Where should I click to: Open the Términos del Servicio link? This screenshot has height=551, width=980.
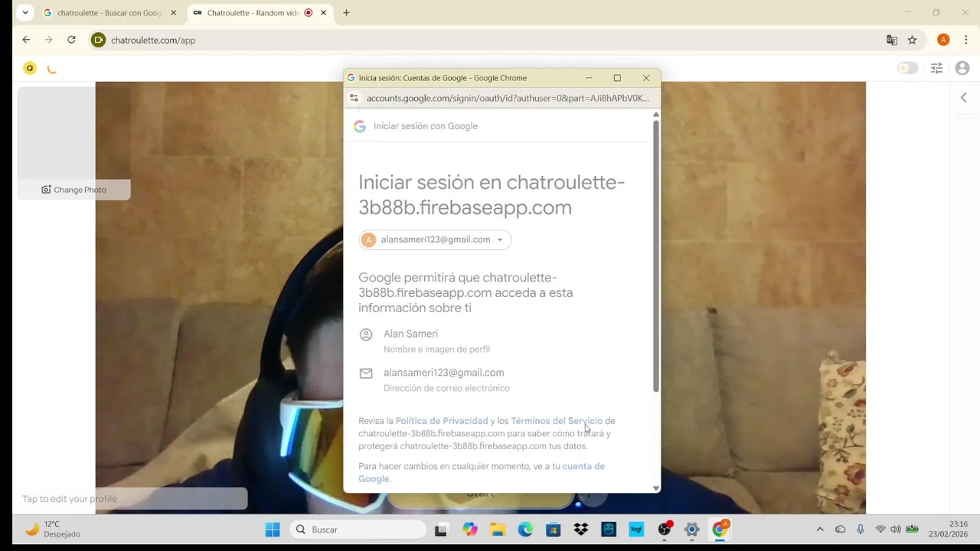pos(557,421)
